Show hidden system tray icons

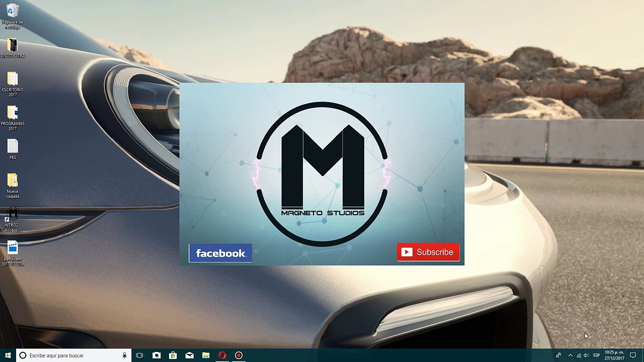pos(570,355)
